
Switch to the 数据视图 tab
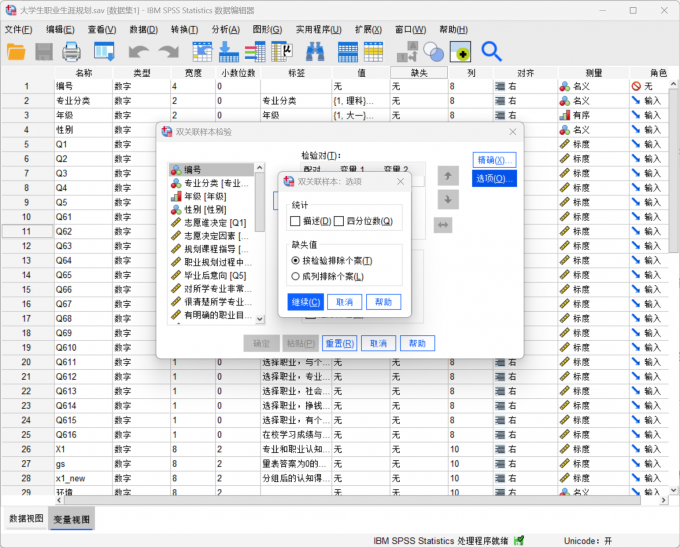pos(26,519)
